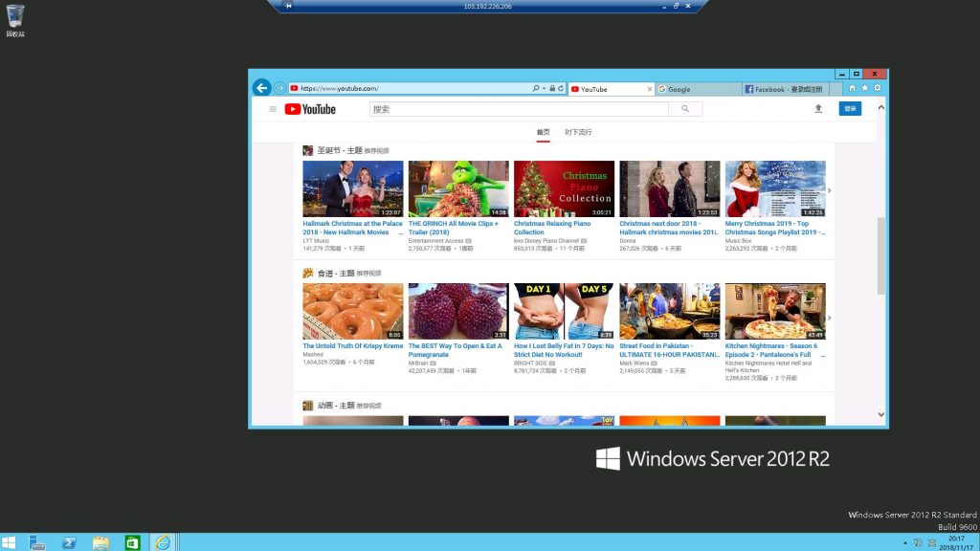Launch PowerShell from the taskbar
Image resolution: width=980 pixels, height=551 pixels.
pyautogui.click(x=69, y=542)
